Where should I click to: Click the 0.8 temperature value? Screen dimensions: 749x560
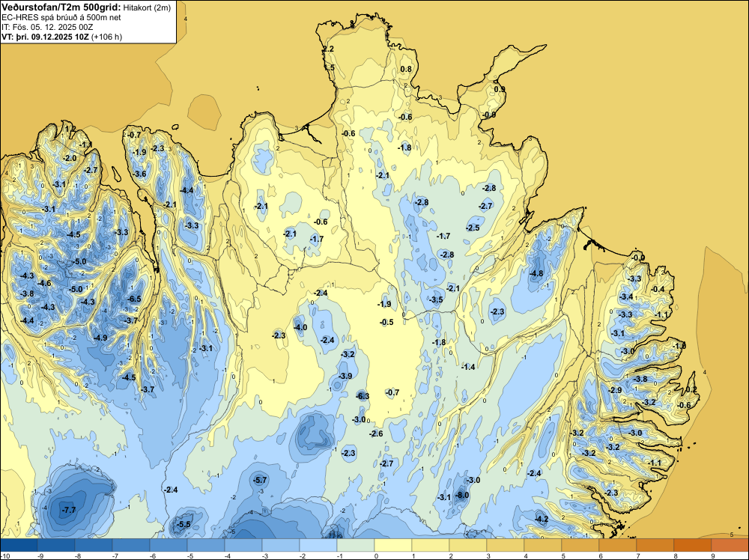click(406, 69)
